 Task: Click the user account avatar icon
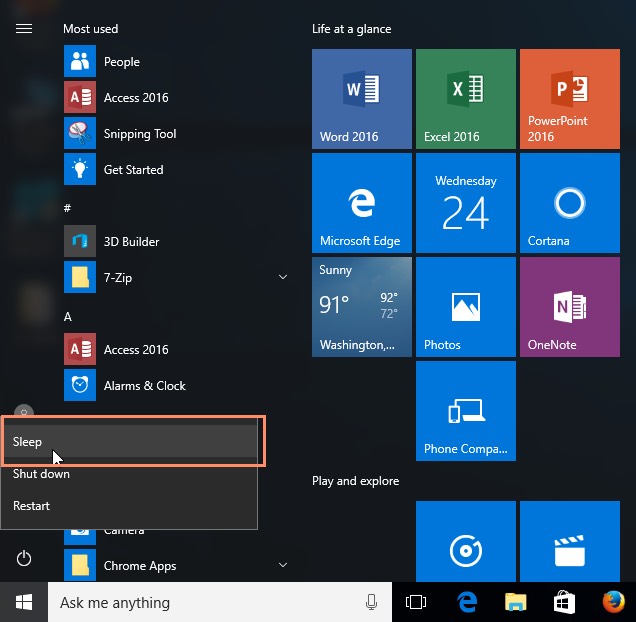[x=24, y=411]
